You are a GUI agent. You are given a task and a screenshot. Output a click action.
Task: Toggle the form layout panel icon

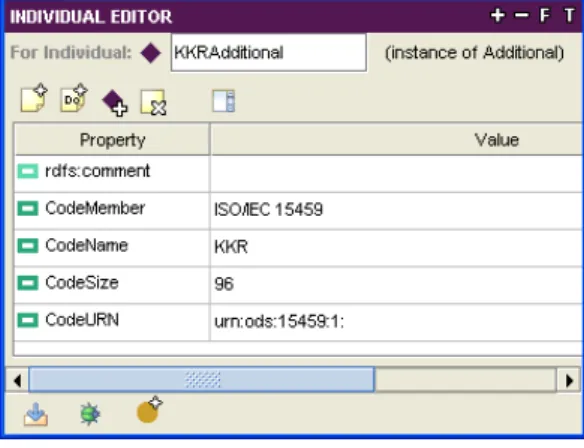pos(223,100)
